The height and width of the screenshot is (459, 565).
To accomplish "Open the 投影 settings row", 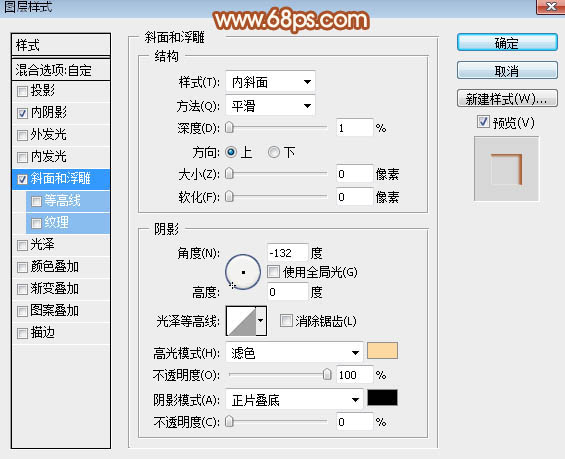I will [x=61, y=91].
